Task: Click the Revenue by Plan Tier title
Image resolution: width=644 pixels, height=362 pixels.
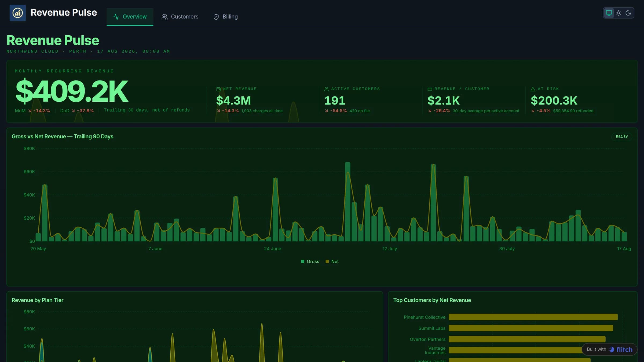Action: (38, 300)
